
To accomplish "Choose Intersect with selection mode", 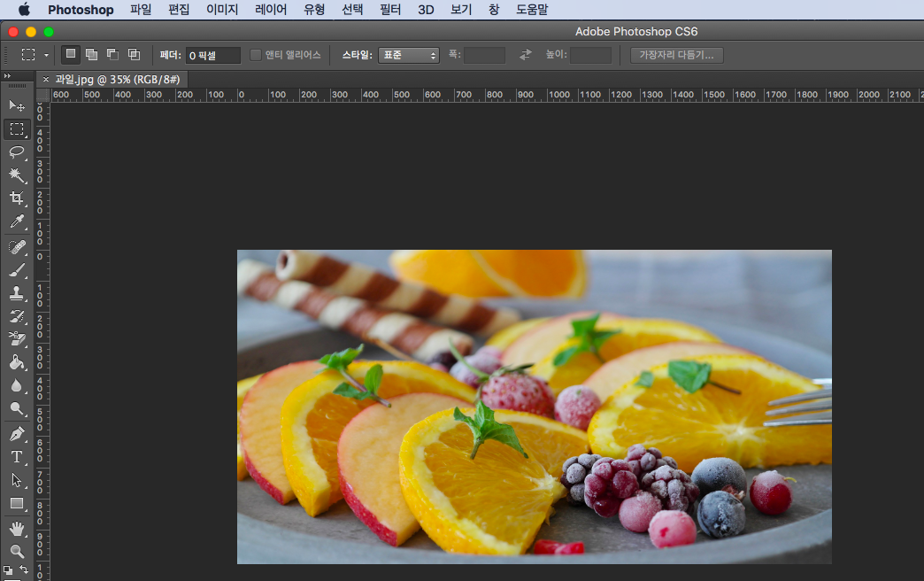I will [x=135, y=54].
